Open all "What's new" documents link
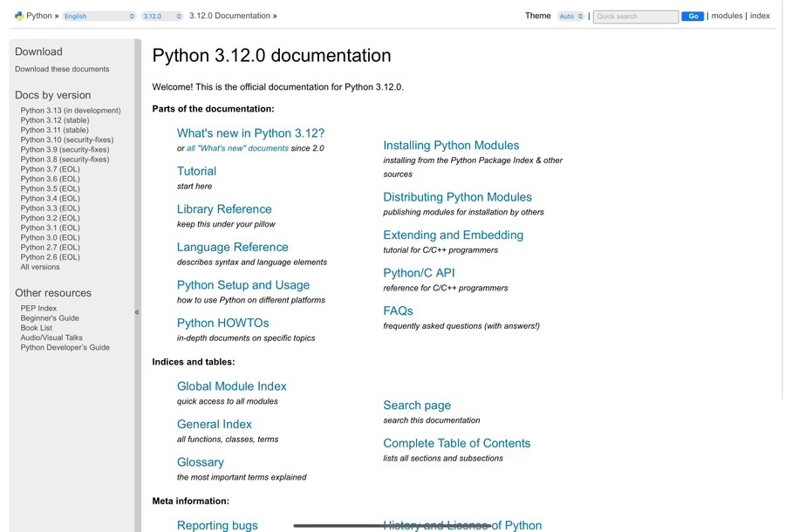The width and height of the screenshot is (785, 532). click(x=238, y=148)
